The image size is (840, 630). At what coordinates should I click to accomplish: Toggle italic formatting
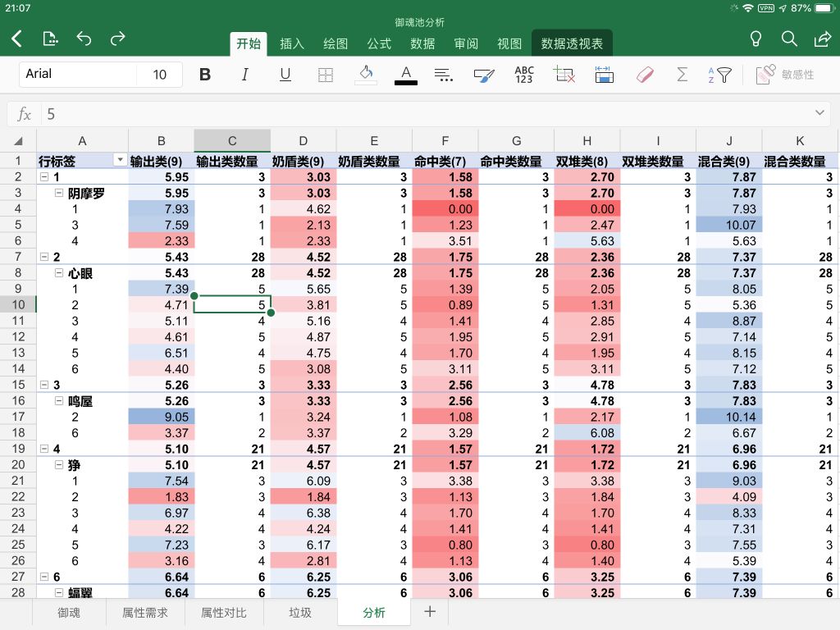(x=244, y=74)
